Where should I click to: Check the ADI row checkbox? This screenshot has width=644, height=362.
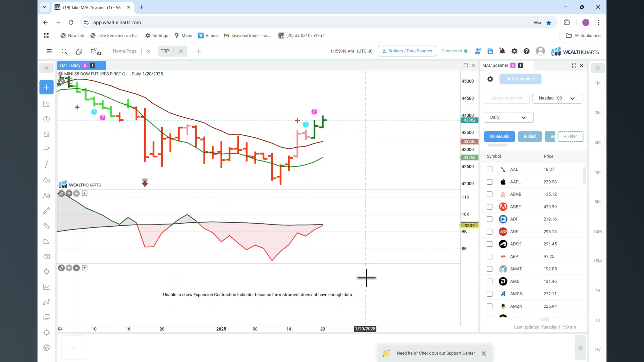[489, 219]
